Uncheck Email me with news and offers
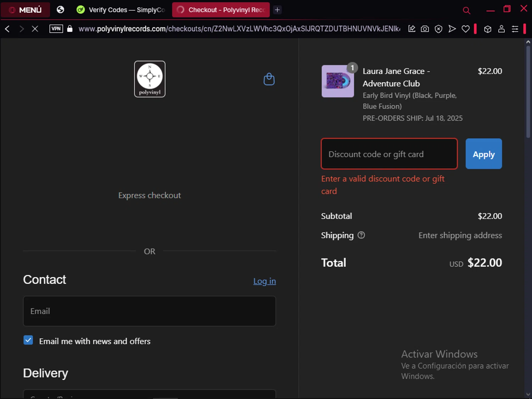Image resolution: width=532 pixels, height=399 pixels. click(x=28, y=340)
